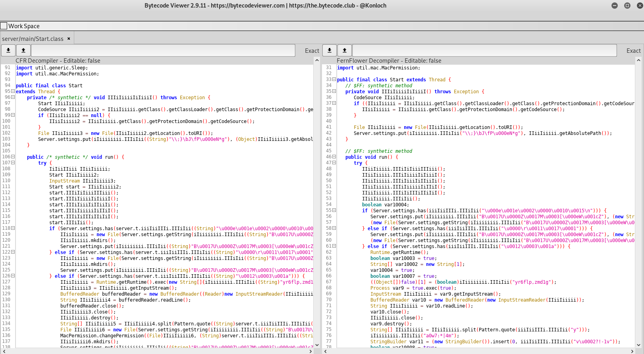This screenshot has height=354, width=644.
Task: Click FernFlower line 'Runtime.getRuntime();'
Action: point(399,252)
